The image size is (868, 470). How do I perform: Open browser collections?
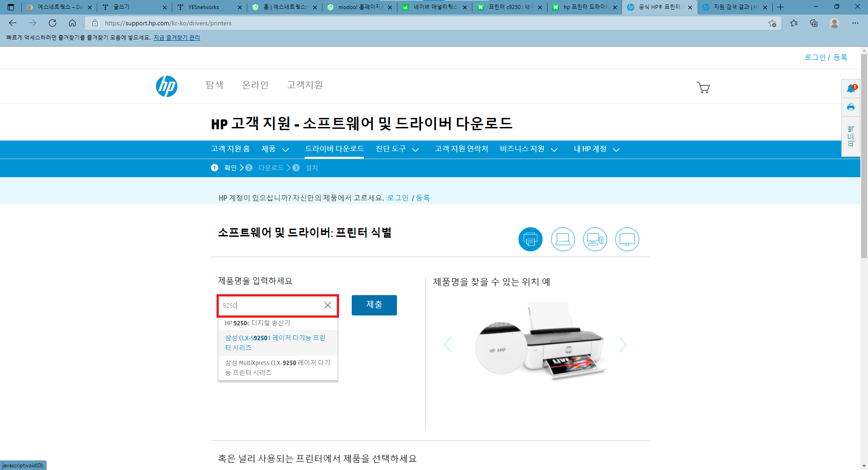pos(814,23)
